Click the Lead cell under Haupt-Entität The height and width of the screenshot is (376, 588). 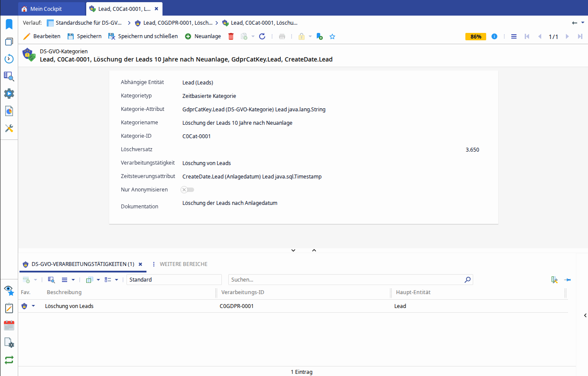(400, 306)
